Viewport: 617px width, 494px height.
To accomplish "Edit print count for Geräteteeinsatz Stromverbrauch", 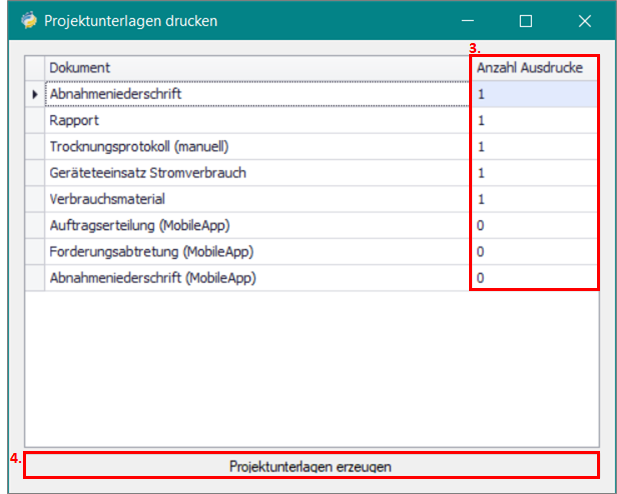I will tap(534, 173).
